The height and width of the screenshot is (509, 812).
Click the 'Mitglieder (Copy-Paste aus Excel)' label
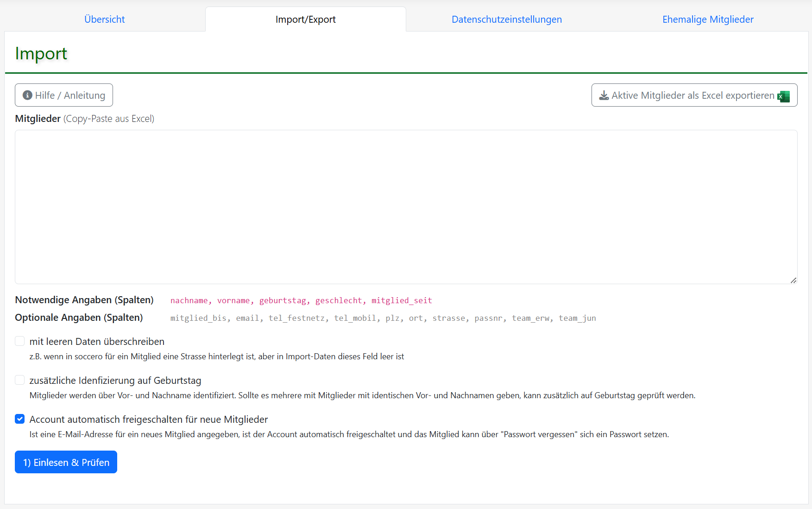tap(84, 119)
